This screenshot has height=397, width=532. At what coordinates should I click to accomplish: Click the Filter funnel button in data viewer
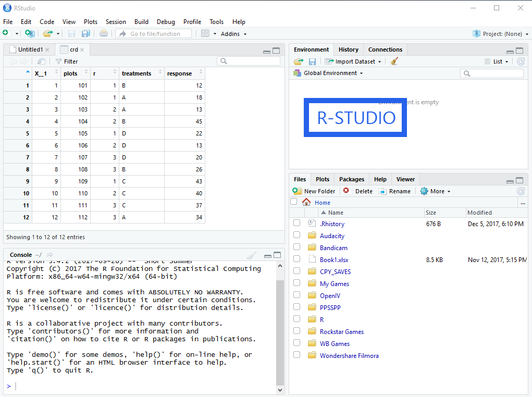tap(67, 61)
